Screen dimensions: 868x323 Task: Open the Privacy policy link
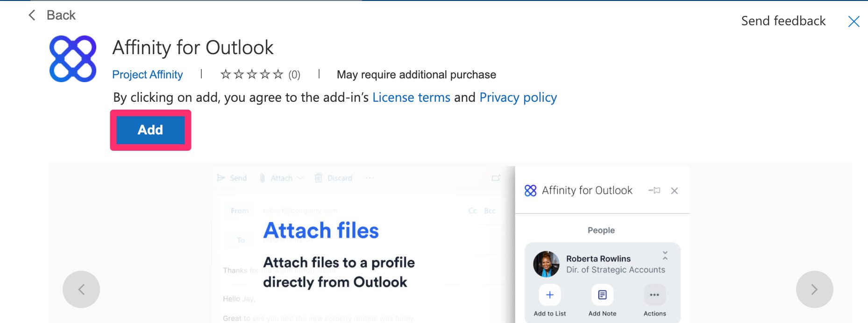click(518, 98)
